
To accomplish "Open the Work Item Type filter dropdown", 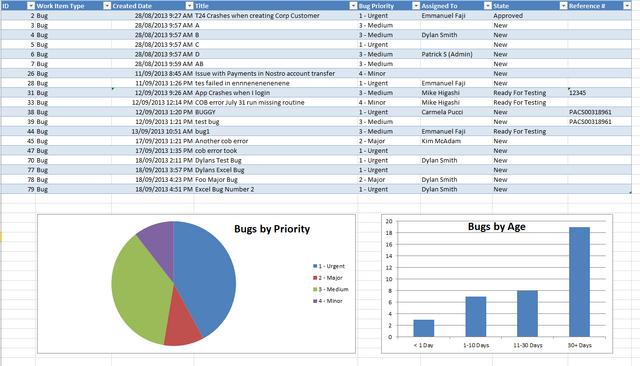I will pos(107,6).
